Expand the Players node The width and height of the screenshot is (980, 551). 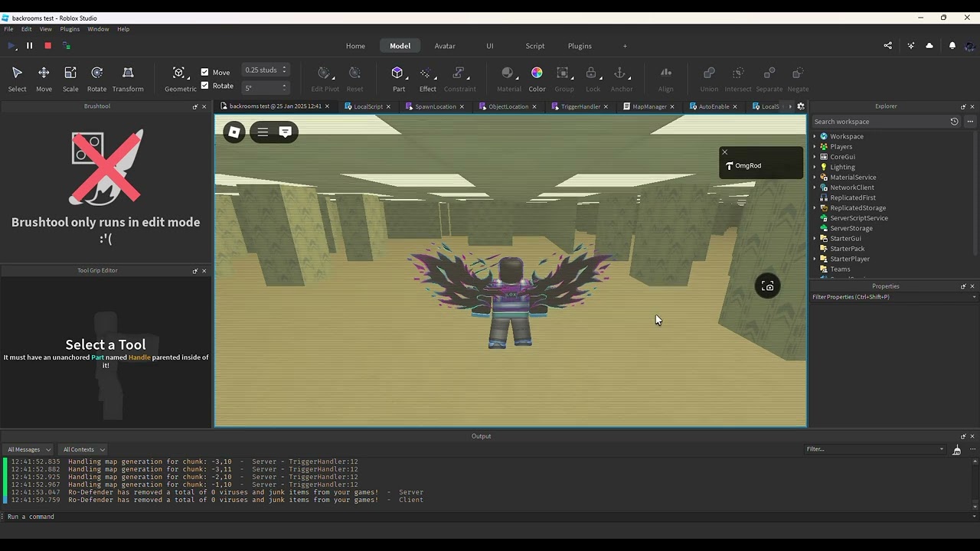point(815,147)
